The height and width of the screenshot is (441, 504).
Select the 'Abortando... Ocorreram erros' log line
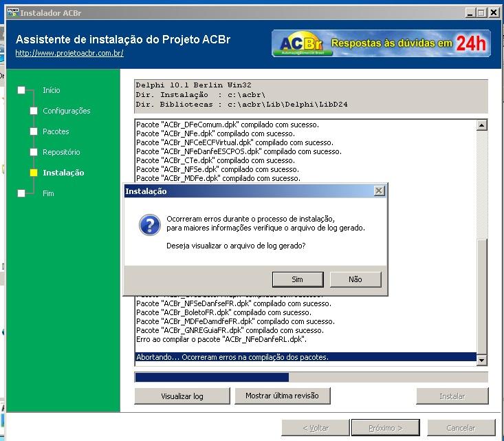[x=305, y=357]
